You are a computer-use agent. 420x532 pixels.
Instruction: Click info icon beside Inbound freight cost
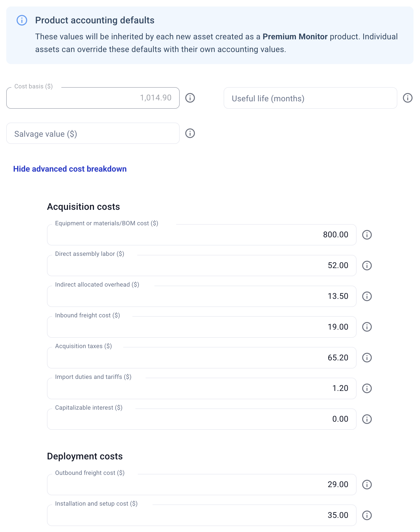(x=367, y=327)
